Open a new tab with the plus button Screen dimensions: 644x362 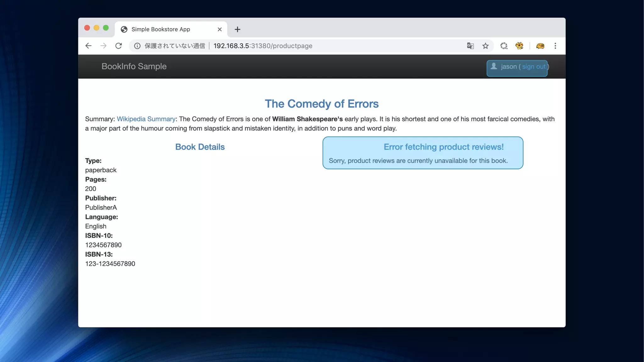(237, 29)
